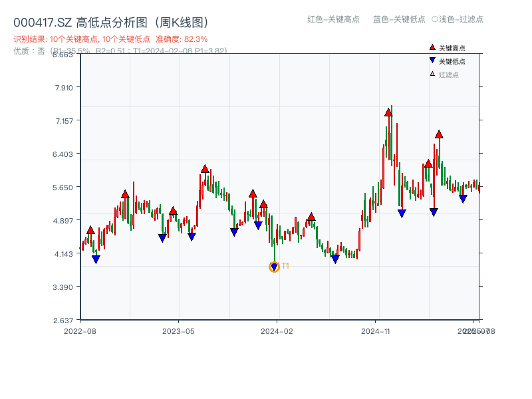Image resolution: width=532 pixels, height=399 pixels.
Task: Click the chart title 000417.SZ 高低点分析图
Action: pyautogui.click(x=110, y=23)
